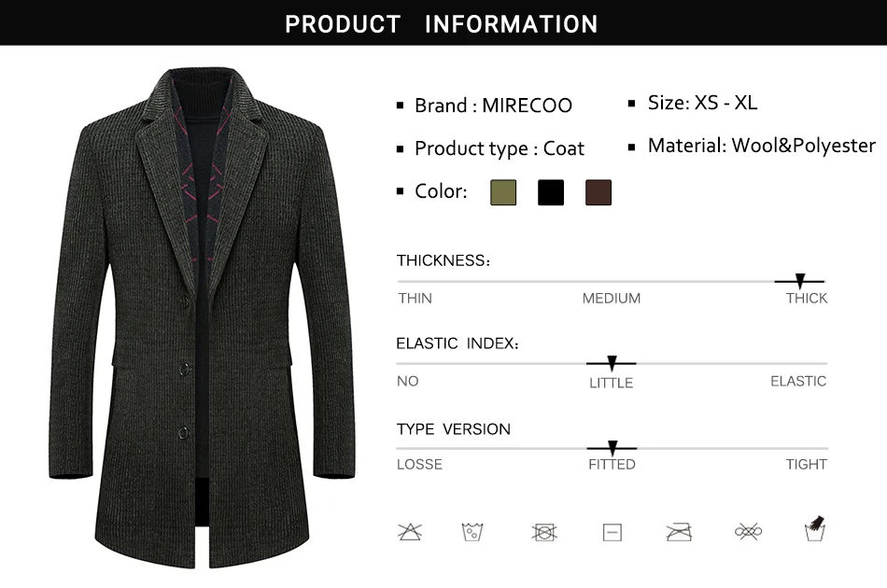Click the type version slider marker

point(612,448)
